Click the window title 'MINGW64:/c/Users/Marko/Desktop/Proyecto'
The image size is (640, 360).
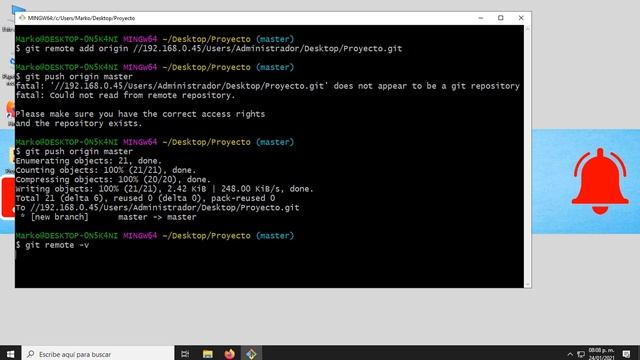(81, 18)
